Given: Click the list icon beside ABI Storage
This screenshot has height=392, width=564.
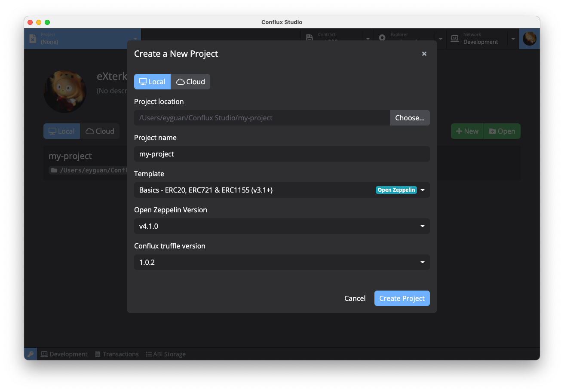Looking at the screenshot, I should pyautogui.click(x=149, y=354).
